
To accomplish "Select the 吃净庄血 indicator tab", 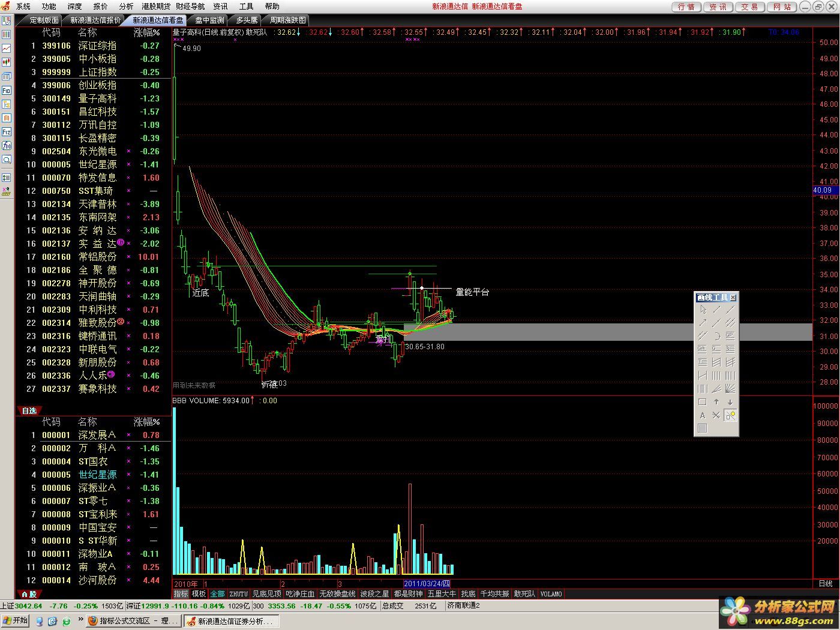I will [300, 593].
